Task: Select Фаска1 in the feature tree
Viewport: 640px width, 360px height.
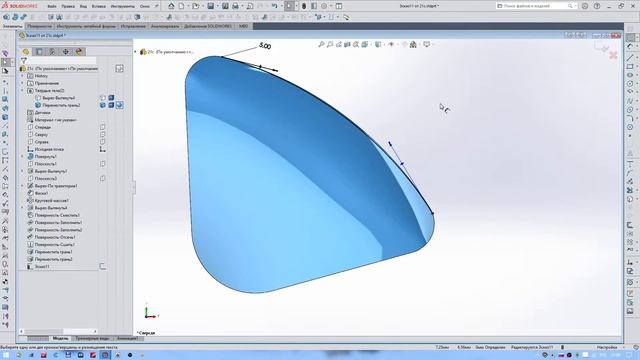Action: coord(41,193)
